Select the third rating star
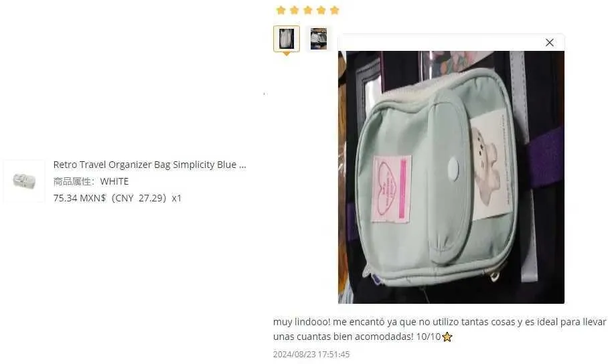 click(308, 10)
